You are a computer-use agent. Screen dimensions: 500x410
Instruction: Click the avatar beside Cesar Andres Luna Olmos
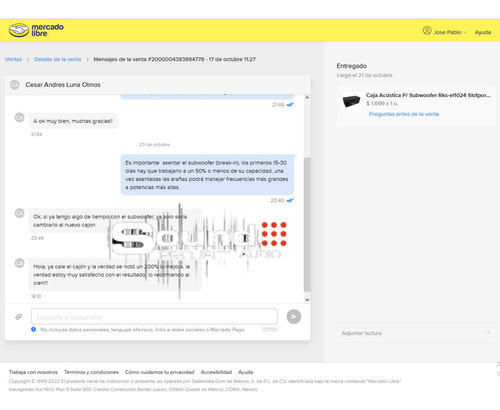(15, 85)
